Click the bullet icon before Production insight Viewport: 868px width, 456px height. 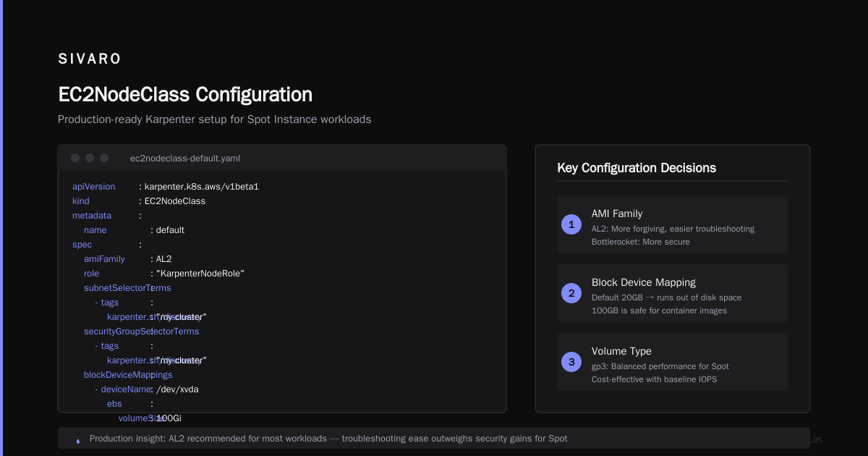78,440
